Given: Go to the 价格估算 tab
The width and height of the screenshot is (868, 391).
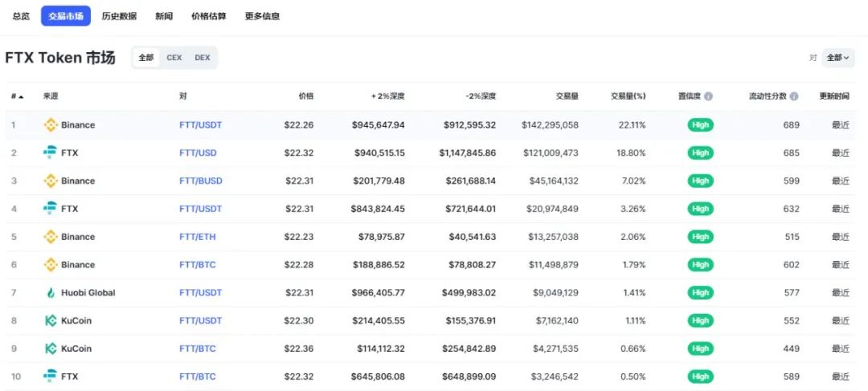Looking at the screenshot, I should click(209, 16).
